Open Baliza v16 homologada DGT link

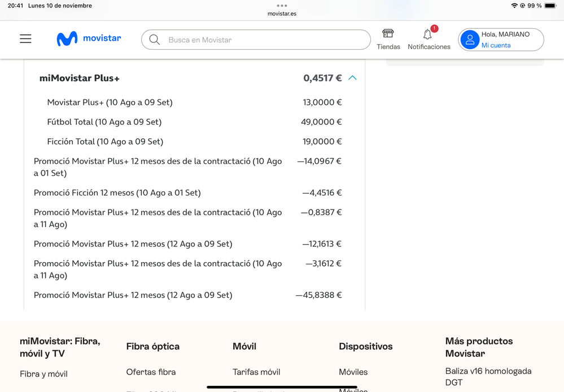(x=488, y=377)
